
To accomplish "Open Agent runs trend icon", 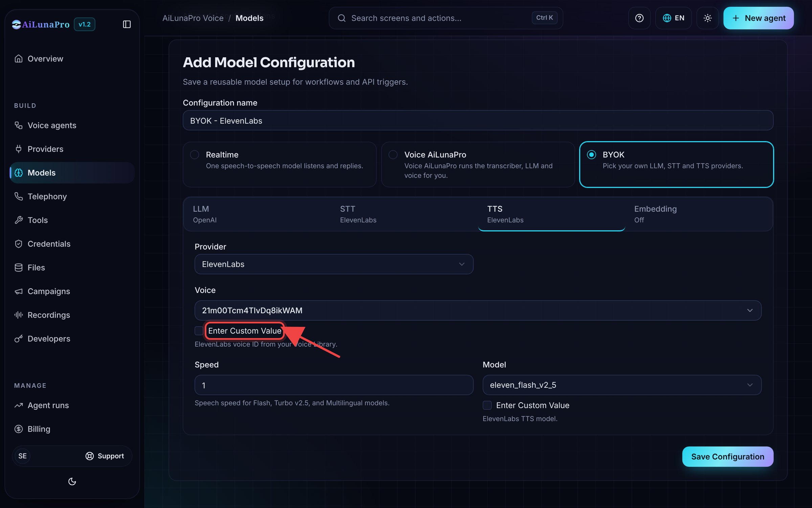I will [19, 405].
